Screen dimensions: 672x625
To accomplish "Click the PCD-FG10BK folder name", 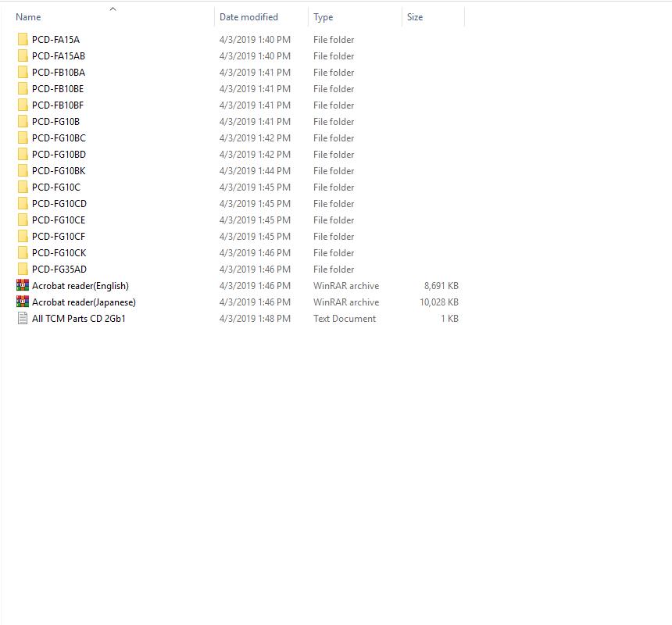I will pos(59,171).
